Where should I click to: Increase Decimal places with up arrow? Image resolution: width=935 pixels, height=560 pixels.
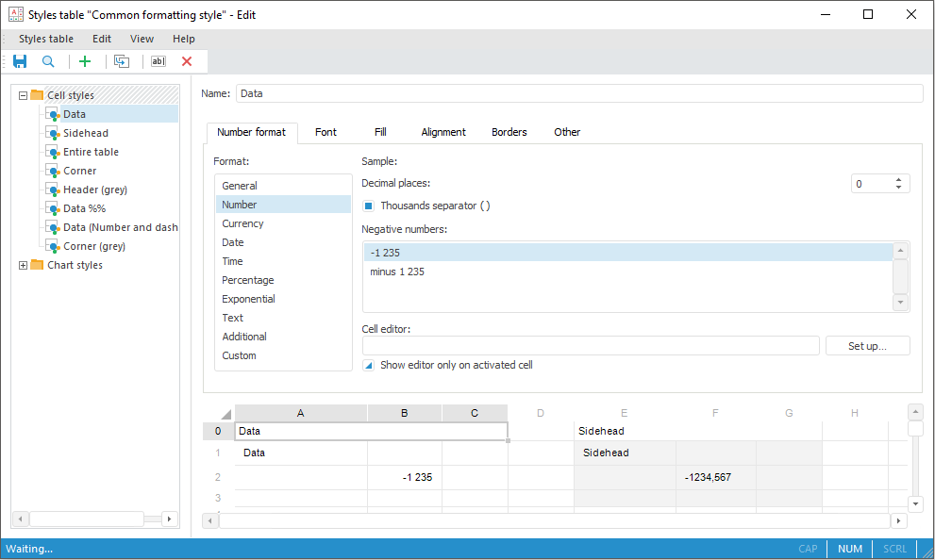click(x=898, y=180)
